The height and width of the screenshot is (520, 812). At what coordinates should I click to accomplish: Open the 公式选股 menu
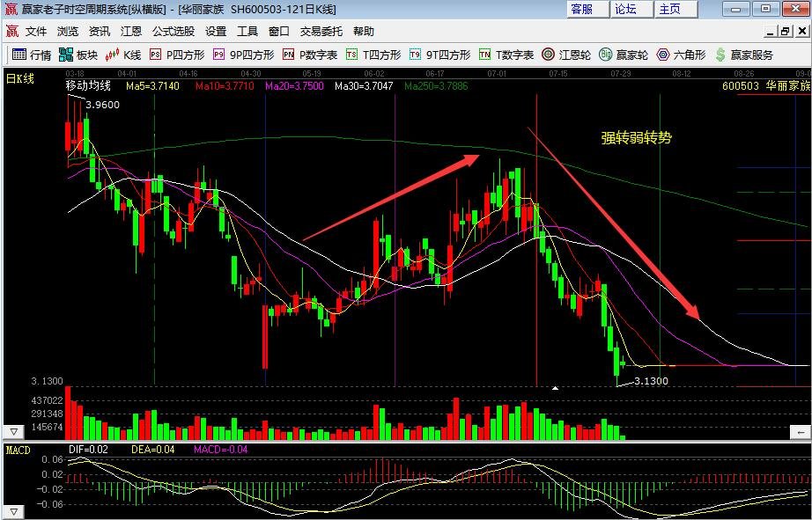click(173, 32)
